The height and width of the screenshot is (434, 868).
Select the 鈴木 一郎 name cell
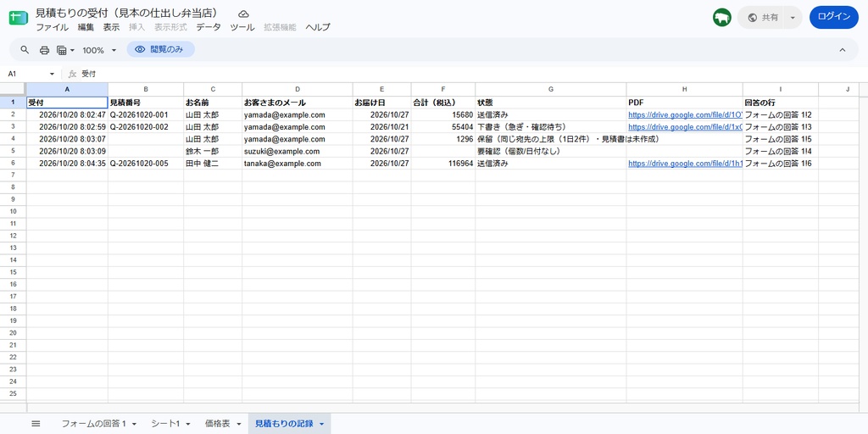[213, 152]
